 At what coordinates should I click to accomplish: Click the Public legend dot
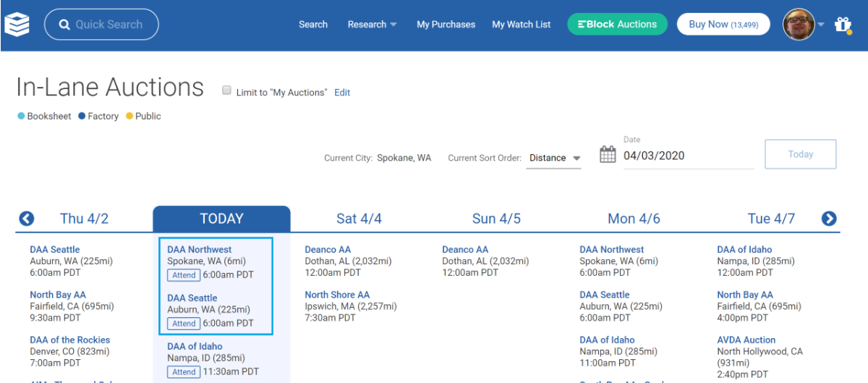coord(129,116)
